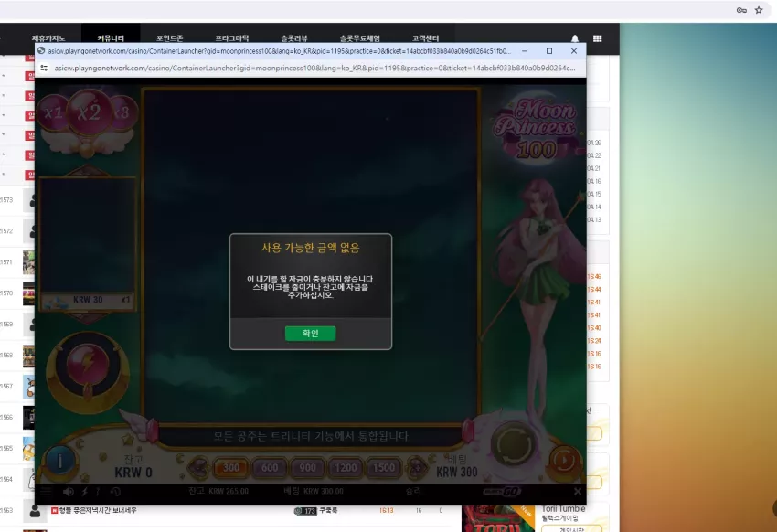Hit the round spin button
The image size is (777, 532).
coord(515,444)
